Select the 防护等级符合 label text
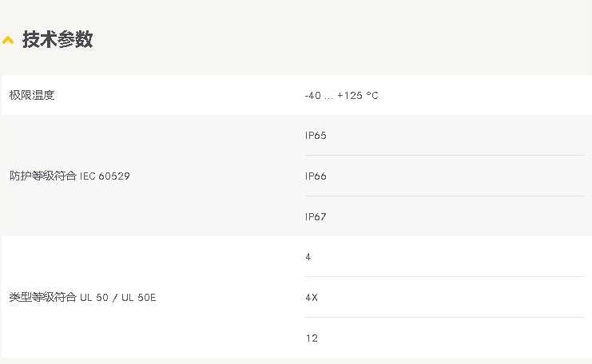This screenshot has height=364, width=592. pyautogui.click(x=43, y=176)
